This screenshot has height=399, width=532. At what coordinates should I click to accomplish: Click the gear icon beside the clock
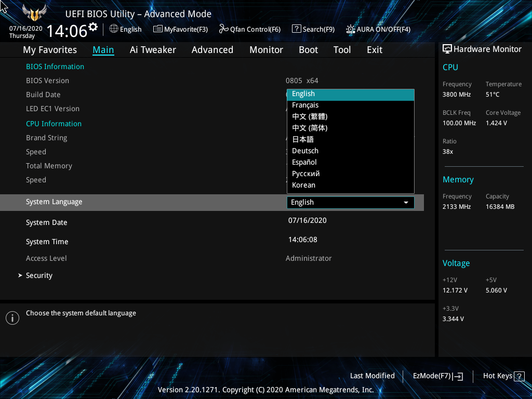[x=93, y=26]
